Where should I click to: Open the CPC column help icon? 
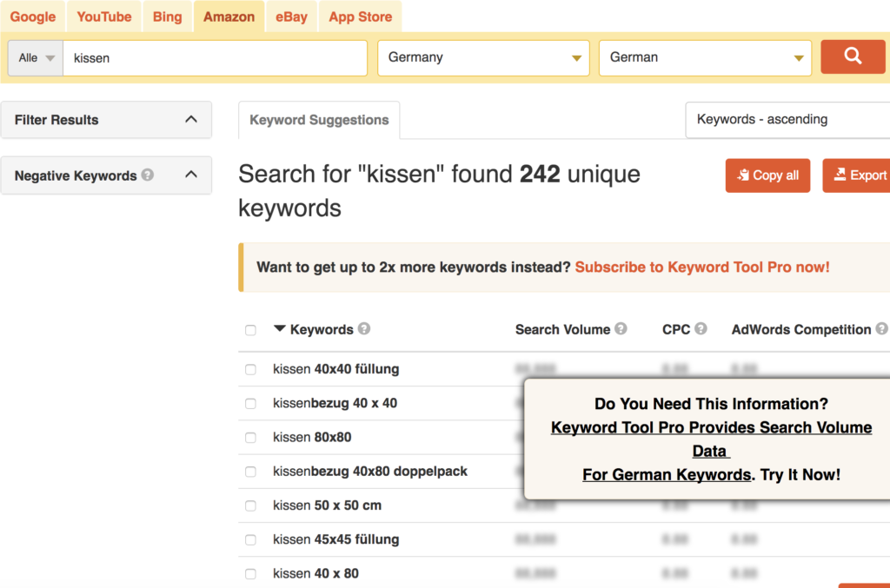point(701,329)
